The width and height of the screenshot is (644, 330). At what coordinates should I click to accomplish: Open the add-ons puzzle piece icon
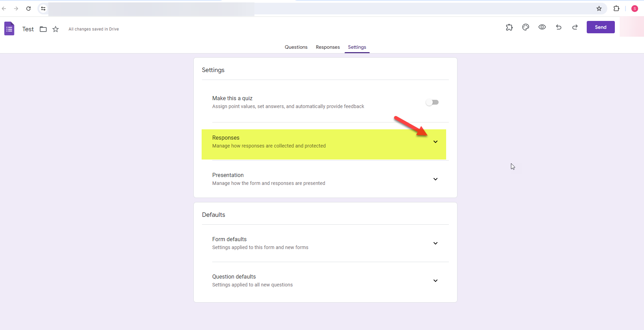(x=510, y=27)
